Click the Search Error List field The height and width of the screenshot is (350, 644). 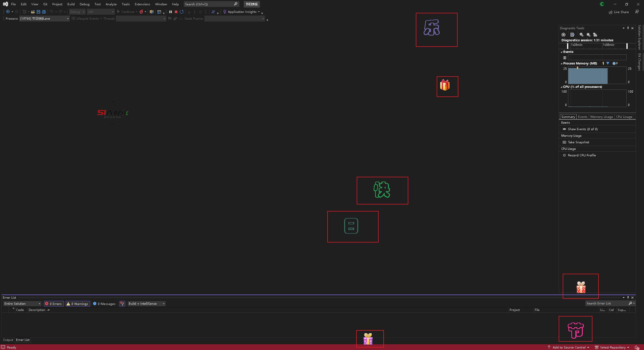[606, 303]
